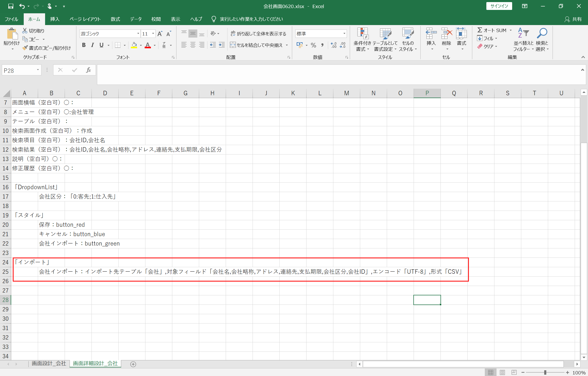
Task: Toggle Italic formatting
Action: pyautogui.click(x=93, y=45)
